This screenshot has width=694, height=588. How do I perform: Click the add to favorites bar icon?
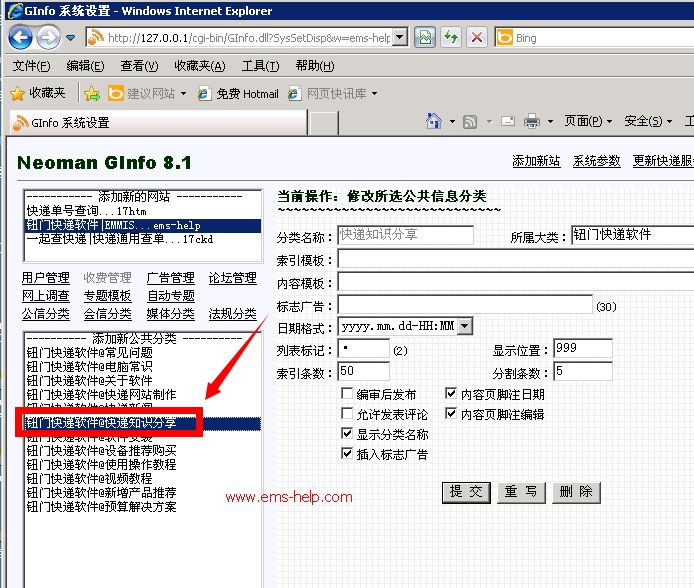tap(92, 93)
